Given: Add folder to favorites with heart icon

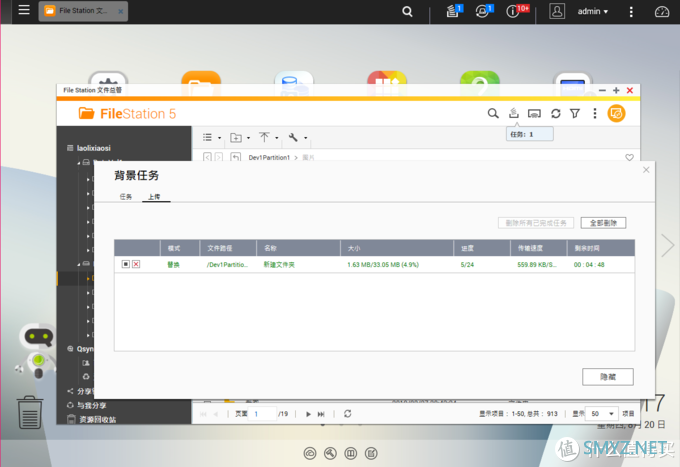Looking at the screenshot, I should coord(629,157).
